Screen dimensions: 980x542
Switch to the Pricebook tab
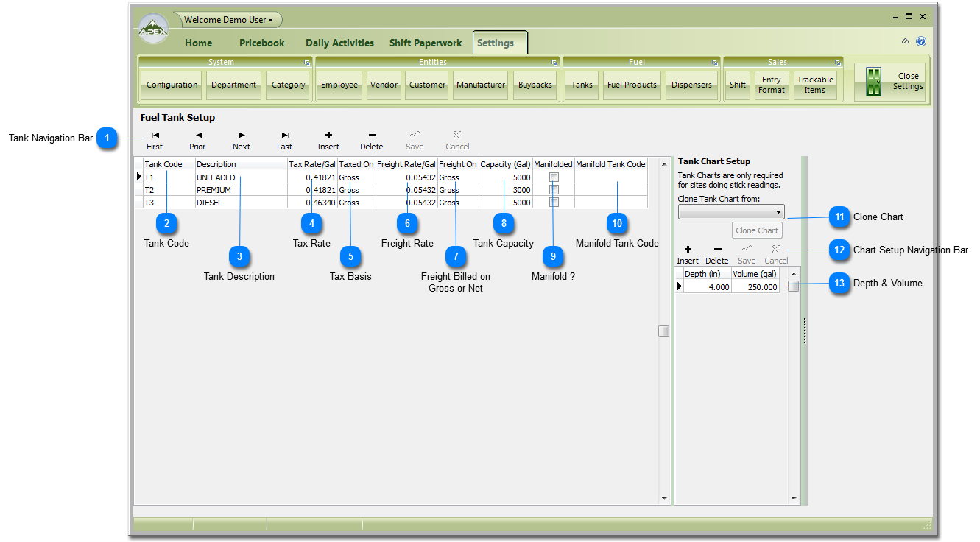(261, 43)
